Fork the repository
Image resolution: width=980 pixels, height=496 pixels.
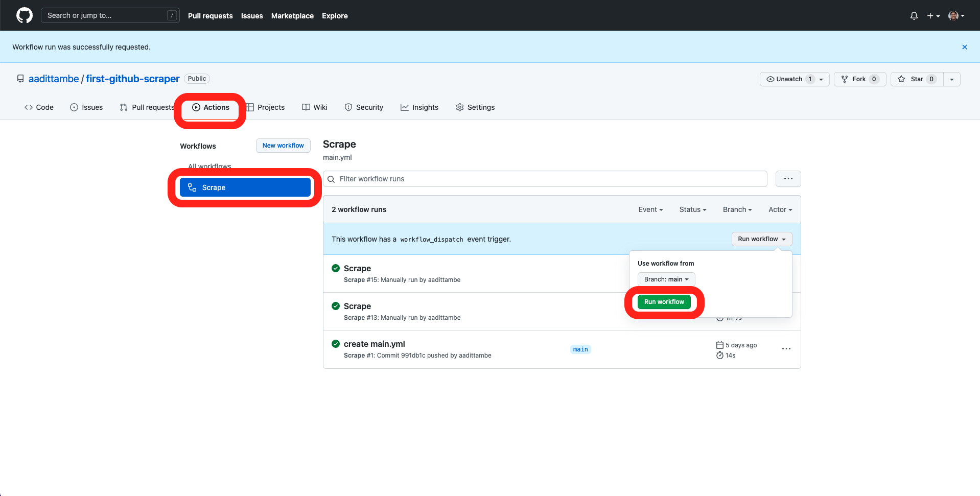[x=860, y=79]
